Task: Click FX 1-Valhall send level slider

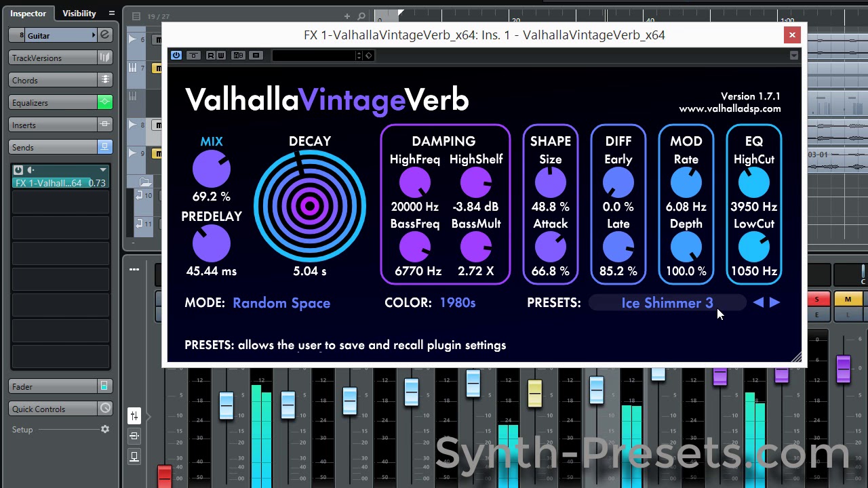Action: click(x=60, y=183)
